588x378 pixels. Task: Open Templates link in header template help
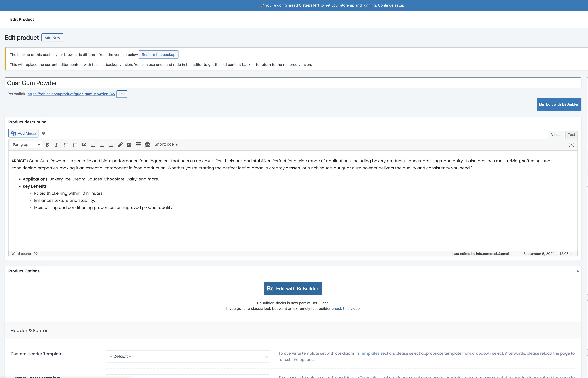[369, 353]
